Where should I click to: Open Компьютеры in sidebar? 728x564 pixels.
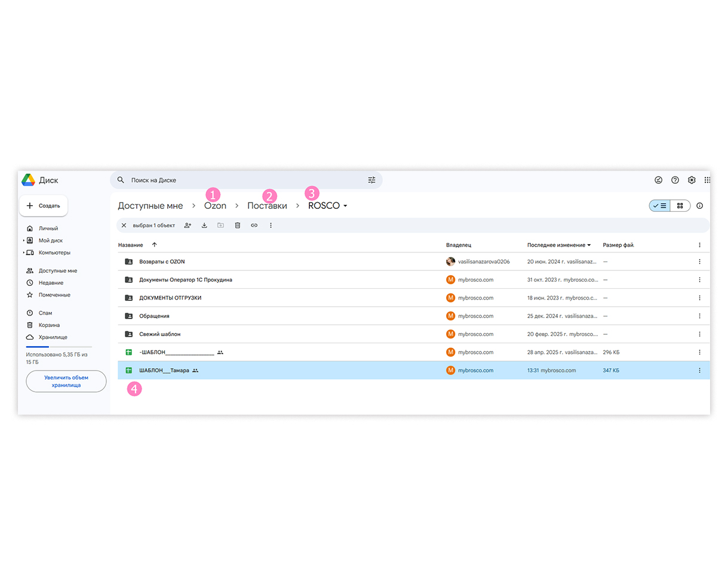point(54,252)
